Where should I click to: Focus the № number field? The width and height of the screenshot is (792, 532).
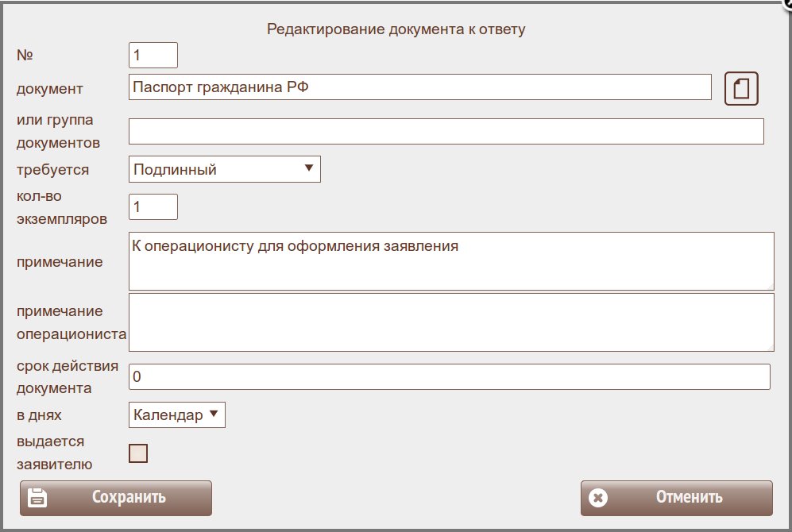pos(153,56)
